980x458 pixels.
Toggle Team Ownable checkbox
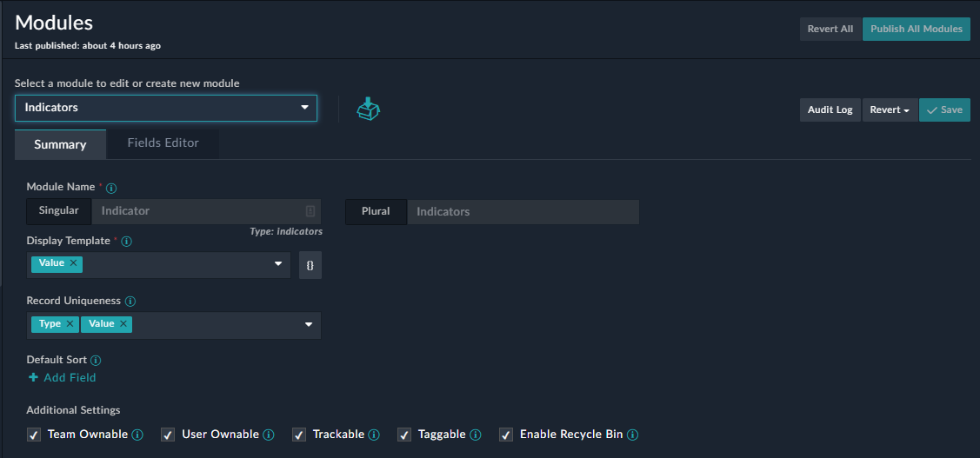click(x=34, y=435)
